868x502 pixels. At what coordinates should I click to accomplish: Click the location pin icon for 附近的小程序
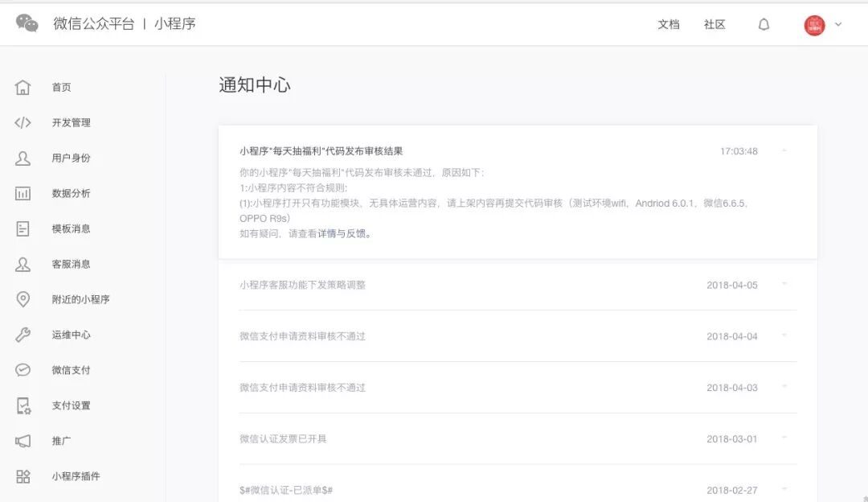[23, 299]
